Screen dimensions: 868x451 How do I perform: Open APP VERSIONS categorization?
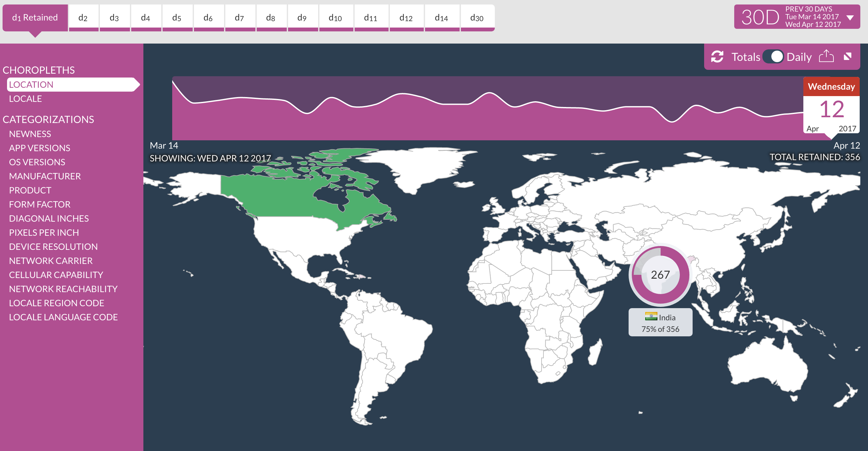click(40, 148)
